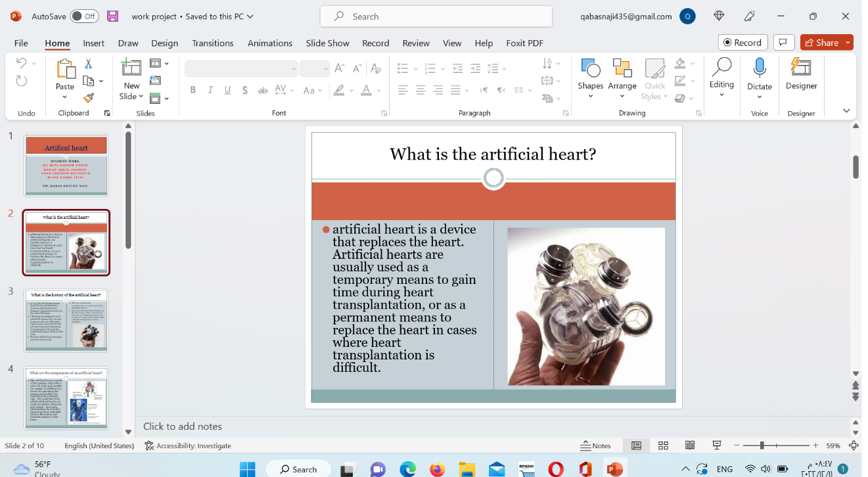Click the zoom slider handle

[x=762, y=445]
